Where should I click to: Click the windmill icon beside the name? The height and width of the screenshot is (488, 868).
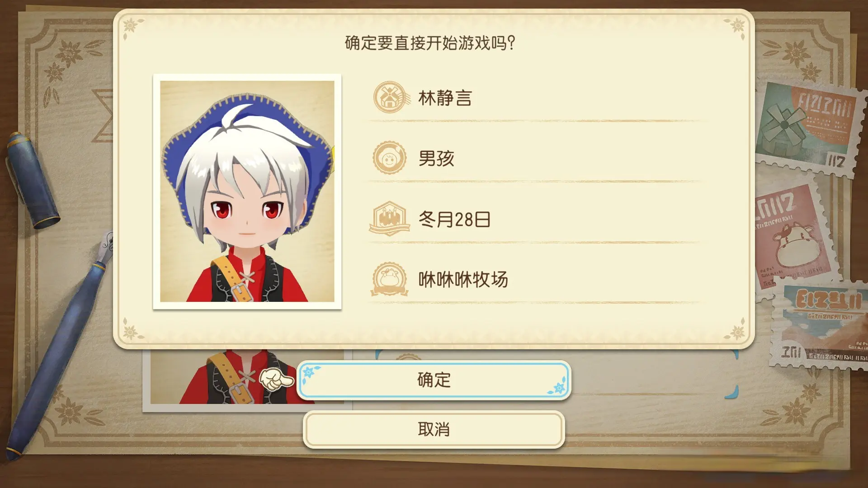391,97
